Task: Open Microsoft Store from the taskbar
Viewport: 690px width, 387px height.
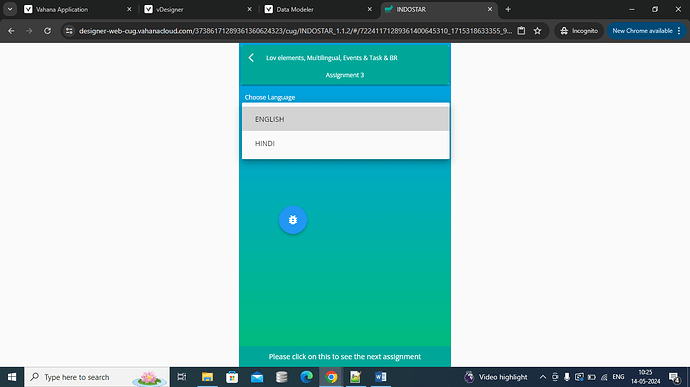Action: [x=232, y=377]
